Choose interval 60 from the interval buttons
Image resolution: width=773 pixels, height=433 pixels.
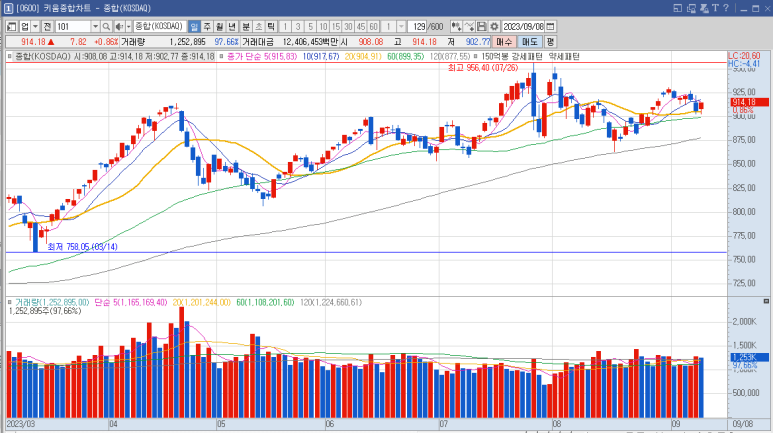coord(373,26)
